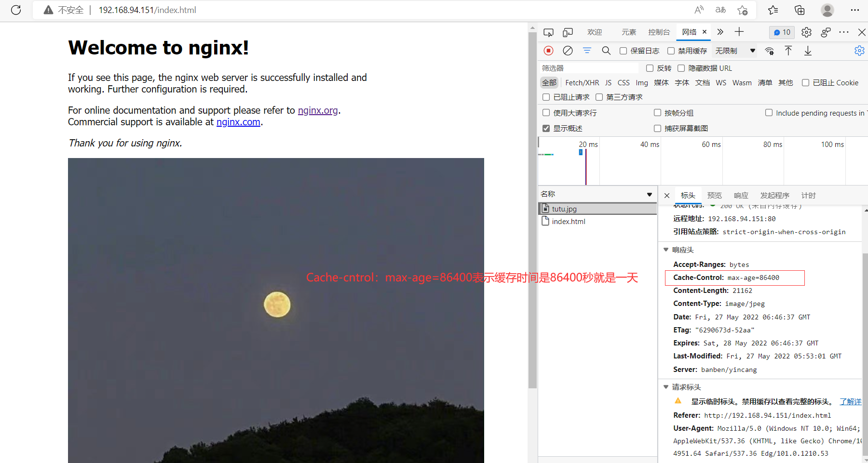
Task: Add page to favorites star icon
Action: point(743,10)
